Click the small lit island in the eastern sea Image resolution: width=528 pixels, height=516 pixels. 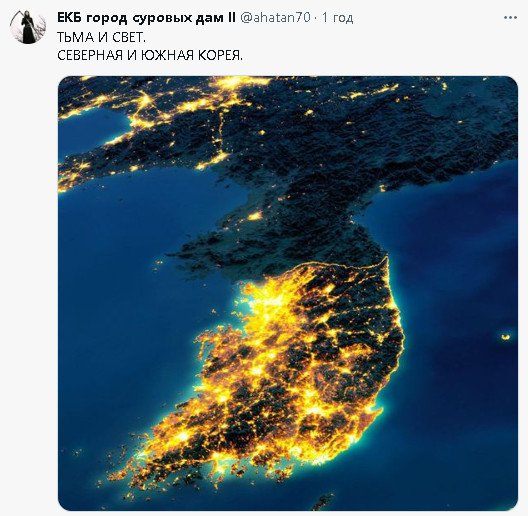(x=505, y=336)
